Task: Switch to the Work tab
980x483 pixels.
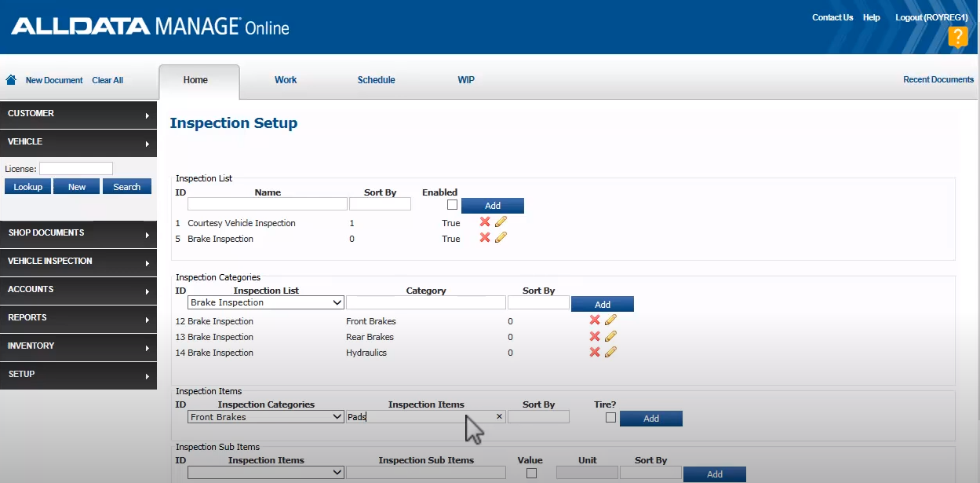Action: click(x=286, y=80)
